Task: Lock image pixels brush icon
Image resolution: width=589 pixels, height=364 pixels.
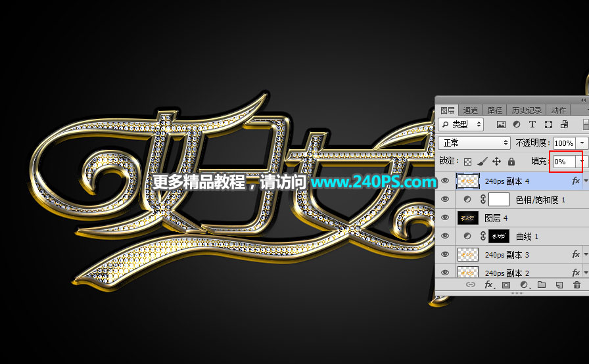Action: pos(483,162)
